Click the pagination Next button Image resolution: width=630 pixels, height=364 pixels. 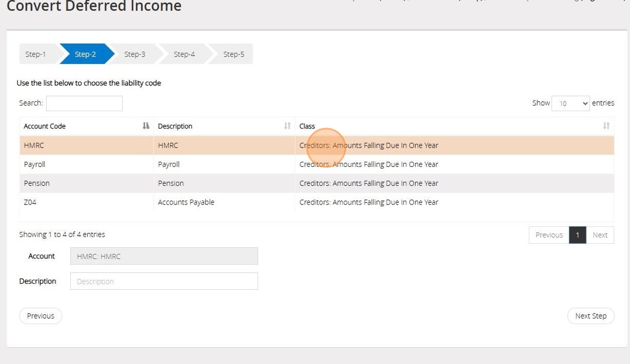600,235
